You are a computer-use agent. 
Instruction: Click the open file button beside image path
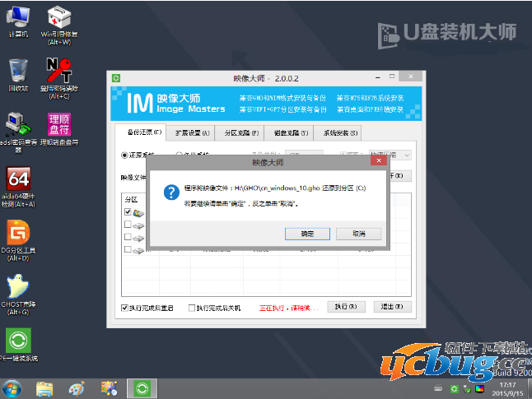(x=400, y=175)
